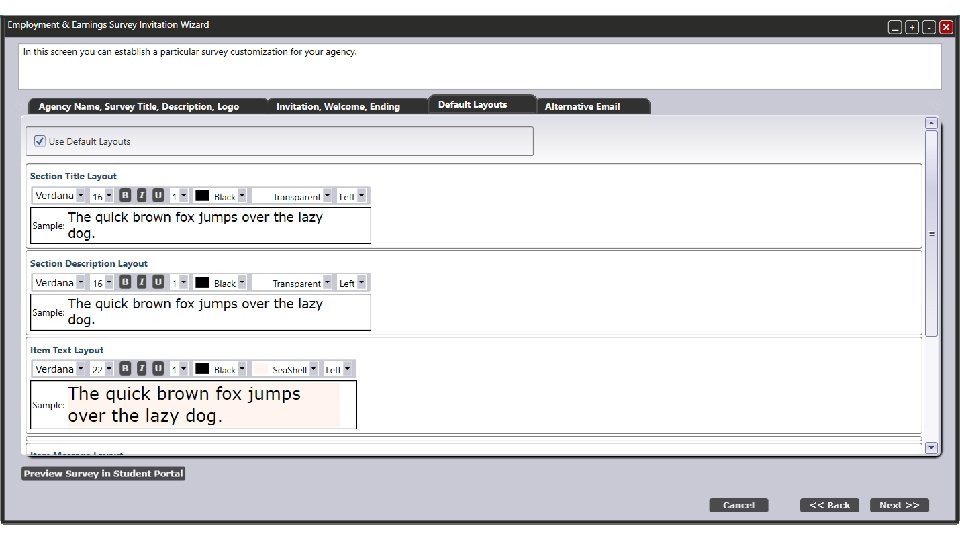Click scrollbar down arrow in layouts panel
960x540 pixels.
point(931,448)
